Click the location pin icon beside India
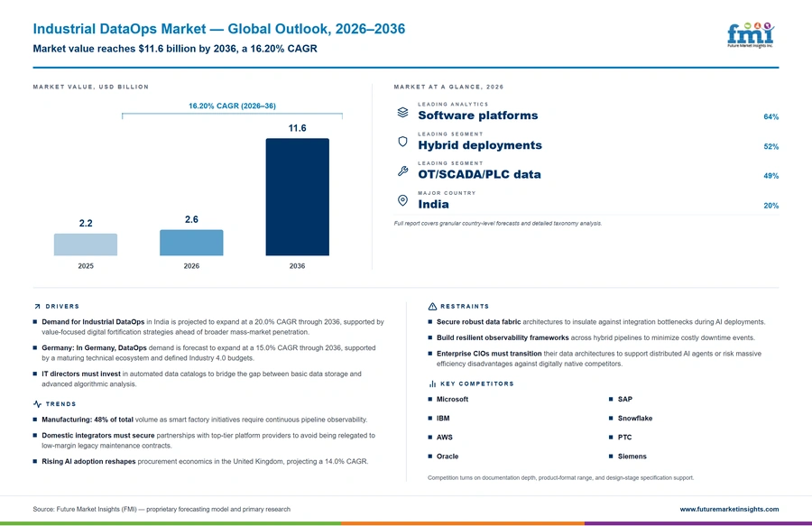The image size is (812, 526). tap(403, 200)
